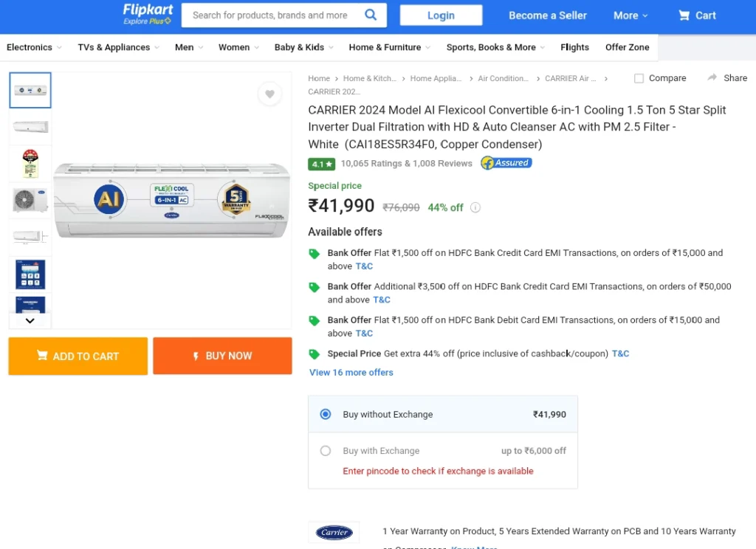Open Home & Kitchen breadcrumb link
The width and height of the screenshot is (756, 549).
pyautogui.click(x=369, y=78)
